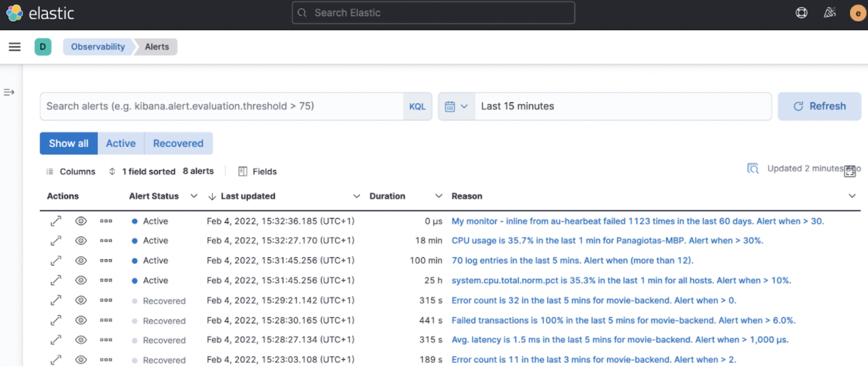Open the help menu icon in the header
Screen dimensions: 868x368
[x=802, y=13]
